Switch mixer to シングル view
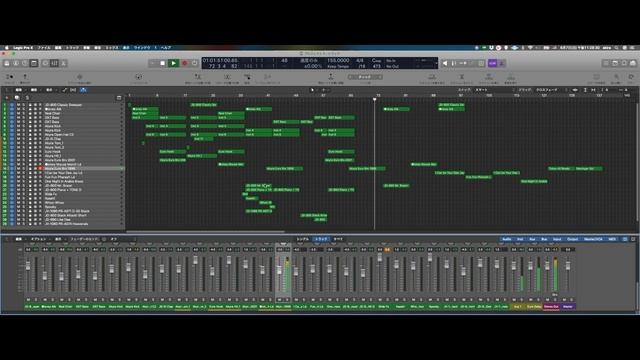640x360 pixels. [x=303, y=239]
